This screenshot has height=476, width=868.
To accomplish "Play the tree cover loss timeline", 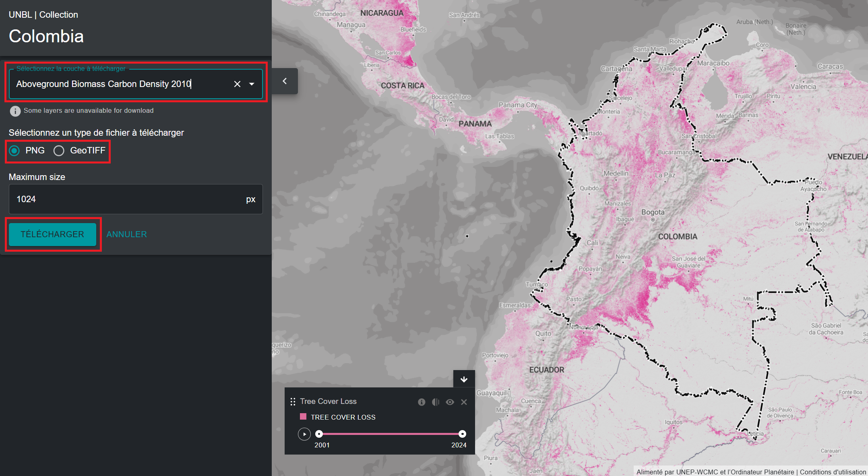I will [304, 434].
